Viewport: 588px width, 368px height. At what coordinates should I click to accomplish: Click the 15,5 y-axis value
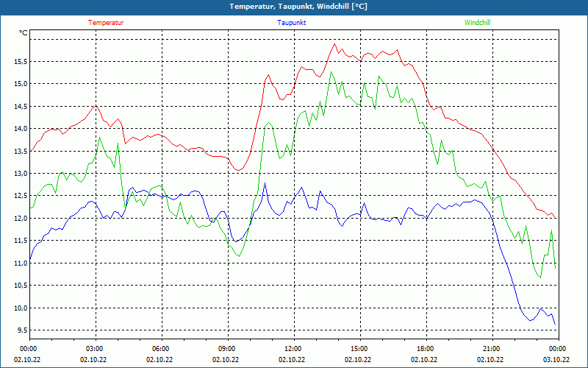tap(21, 62)
